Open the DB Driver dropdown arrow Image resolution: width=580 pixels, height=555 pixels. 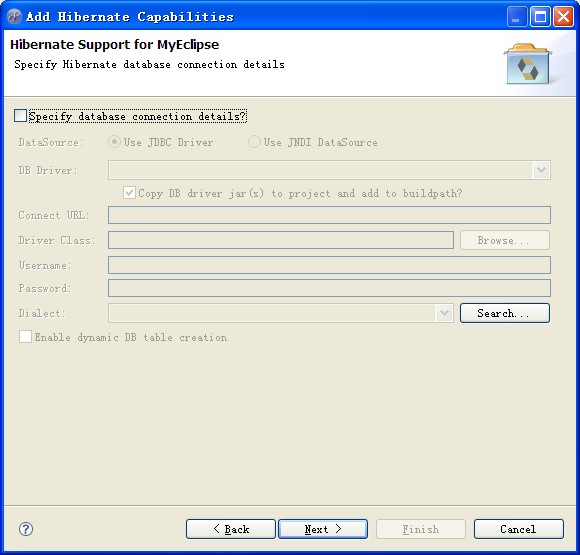542,170
